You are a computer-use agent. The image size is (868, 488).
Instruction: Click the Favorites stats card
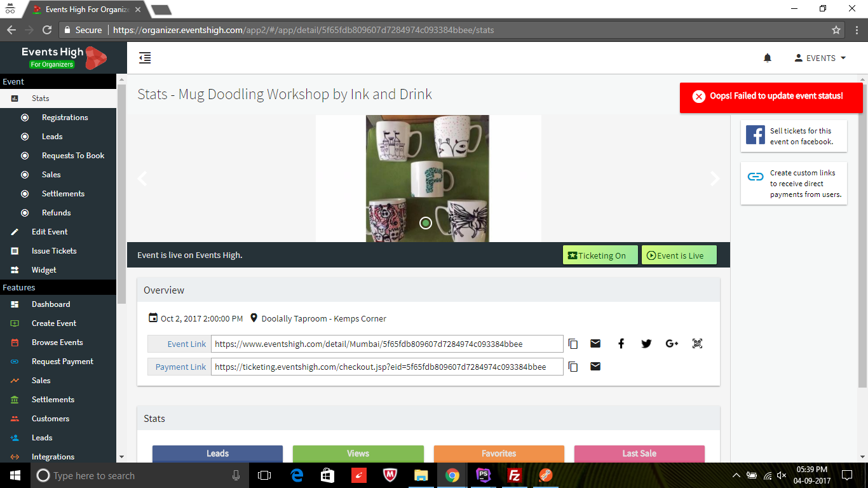499,454
